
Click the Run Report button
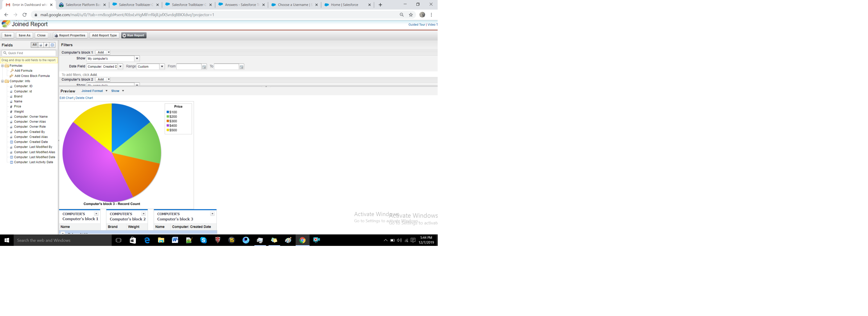point(134,35)
